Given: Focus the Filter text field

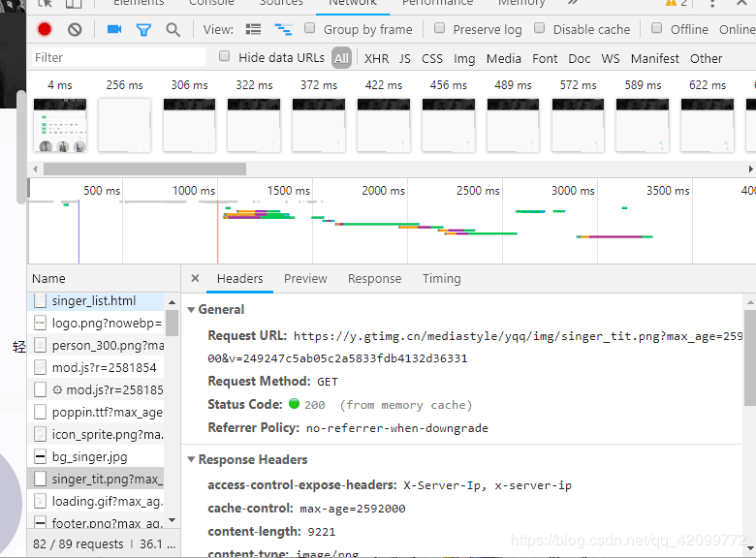Looking at the screenshot, I should pos(118,57).
